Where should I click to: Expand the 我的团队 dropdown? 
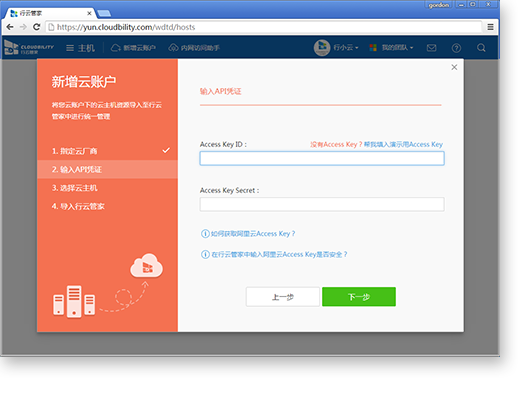click(x=397, y=48)
